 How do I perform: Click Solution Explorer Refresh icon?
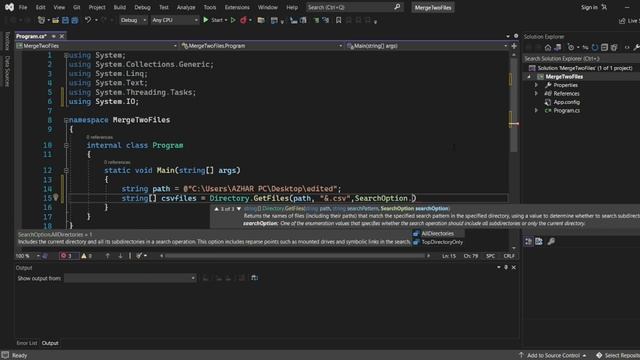(x=595, y=48)
